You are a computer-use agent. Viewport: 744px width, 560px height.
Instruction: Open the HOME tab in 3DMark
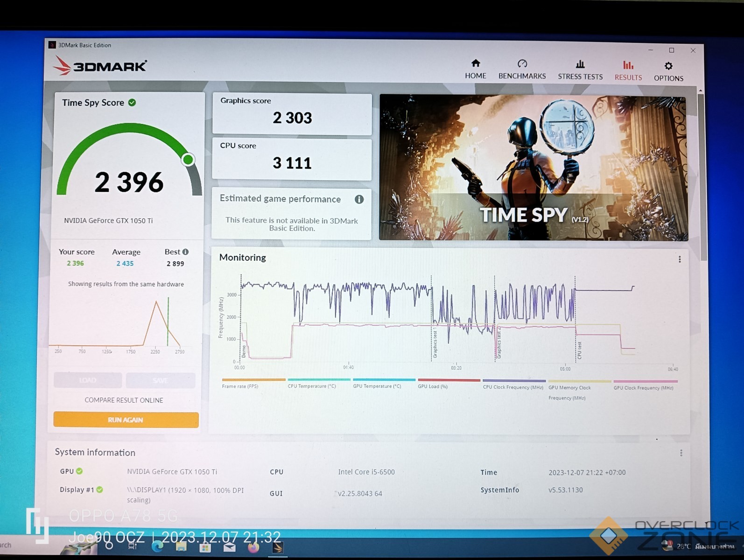(475, 69)
